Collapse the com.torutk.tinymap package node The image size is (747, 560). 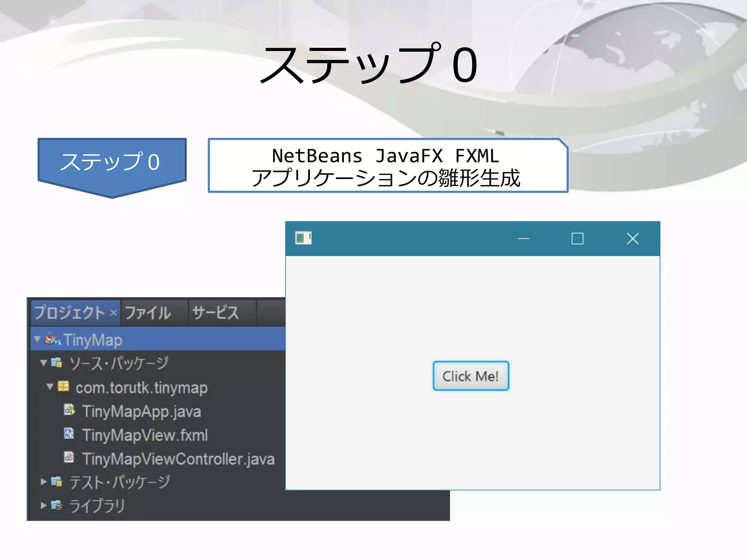tap(50, 386)
